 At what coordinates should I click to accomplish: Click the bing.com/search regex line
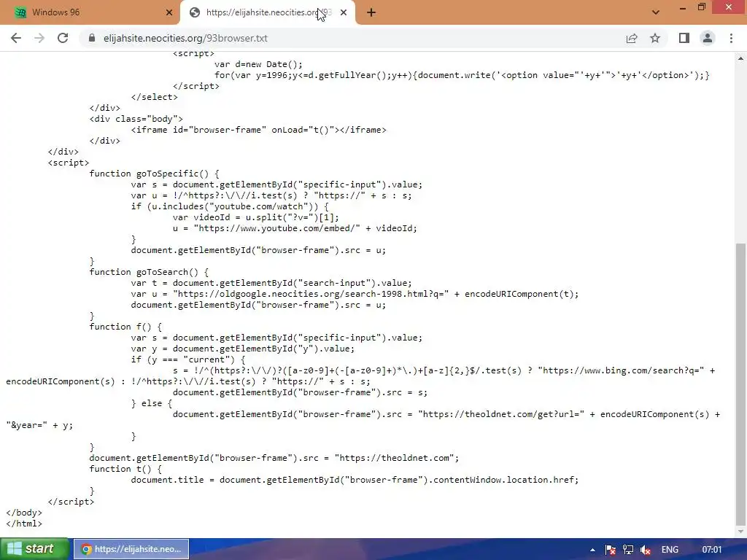click(x=444, y=370)
